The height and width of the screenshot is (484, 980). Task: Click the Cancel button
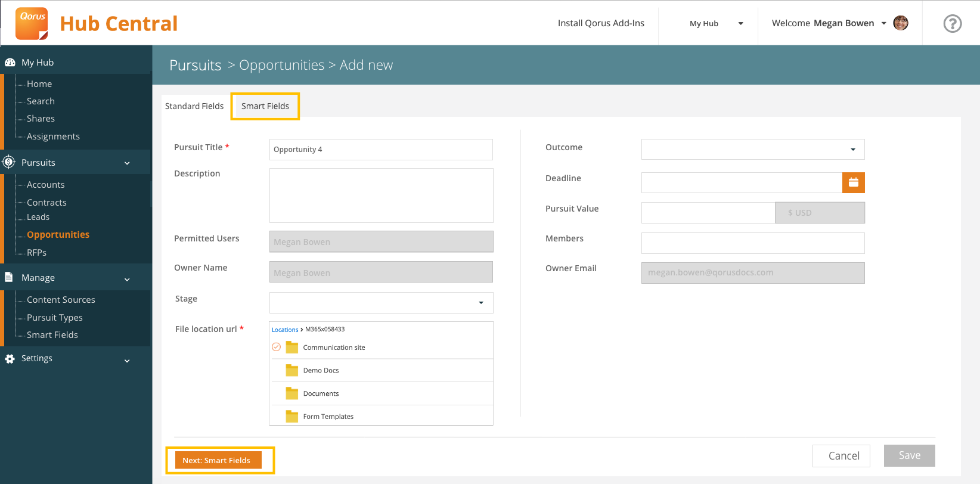click(x=841, y=456)
